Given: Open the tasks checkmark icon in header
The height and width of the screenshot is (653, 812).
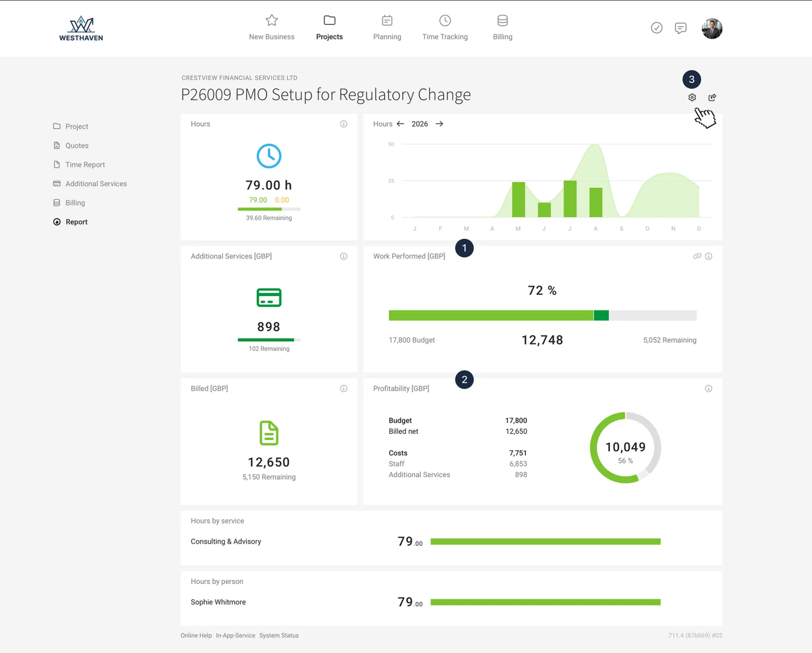Looking at the screenshot, I should 657,28.
